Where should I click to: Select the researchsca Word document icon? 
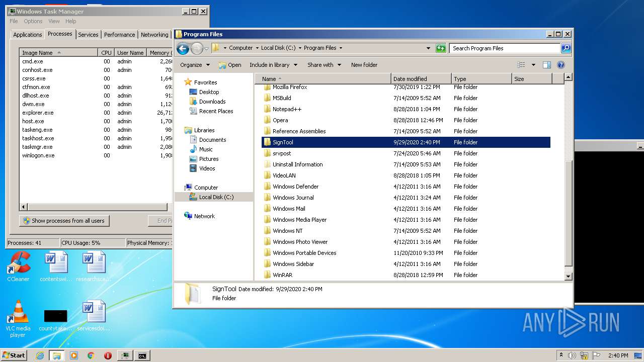coord(94,266)
